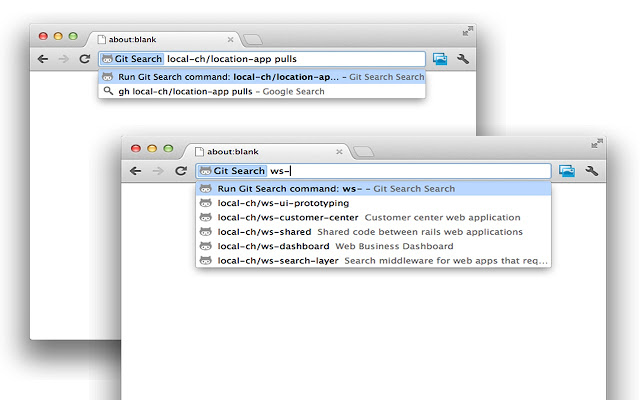This screenshot has height=400, width=640.
Task: Pick the local-ch/ws-shared suggestion
Action: click(x=373, y=232)
